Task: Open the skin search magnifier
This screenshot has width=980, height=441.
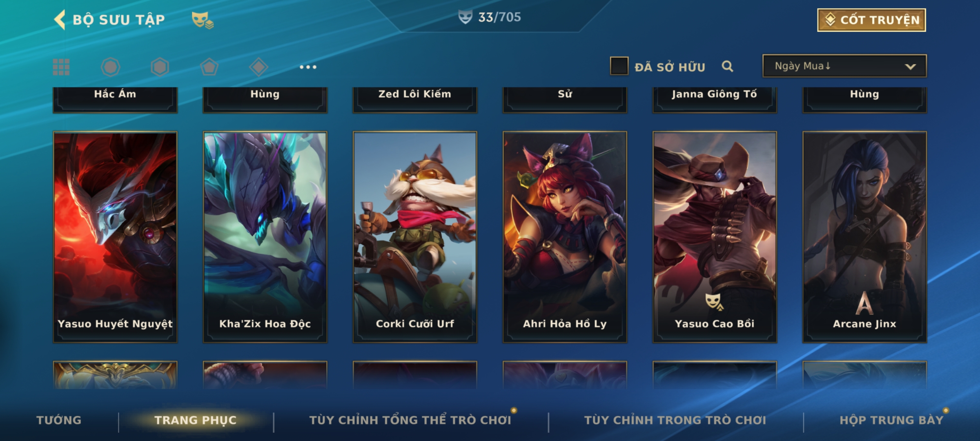Action: click(x=727, y=66)
